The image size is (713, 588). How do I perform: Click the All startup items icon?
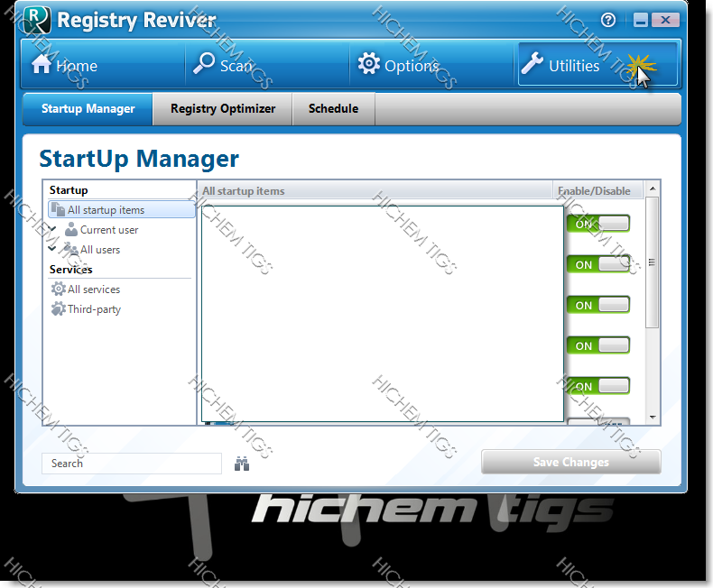coord(58,209)
